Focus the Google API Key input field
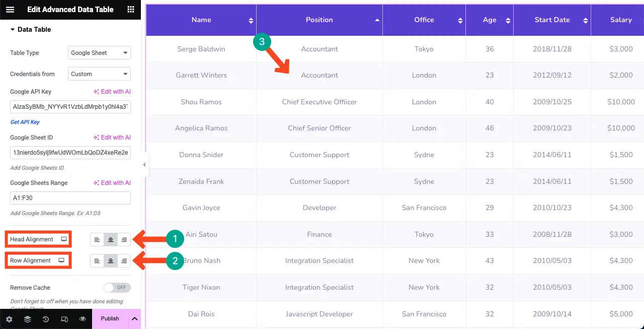The height and width of the screenshot is (329, 644). [70, 107]
